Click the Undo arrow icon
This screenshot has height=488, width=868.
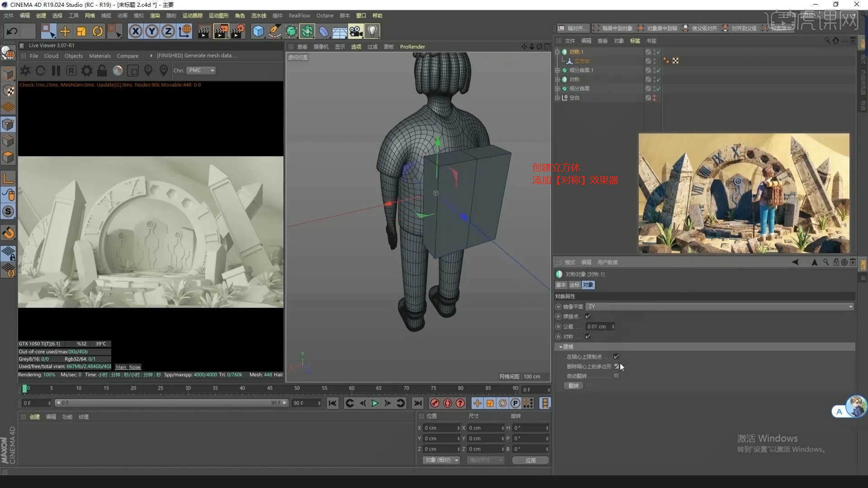12,31
